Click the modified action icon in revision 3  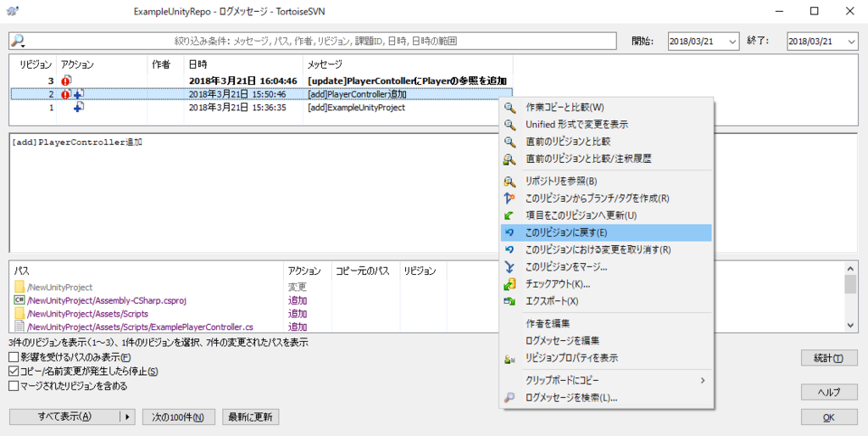(x=66, y=81)
